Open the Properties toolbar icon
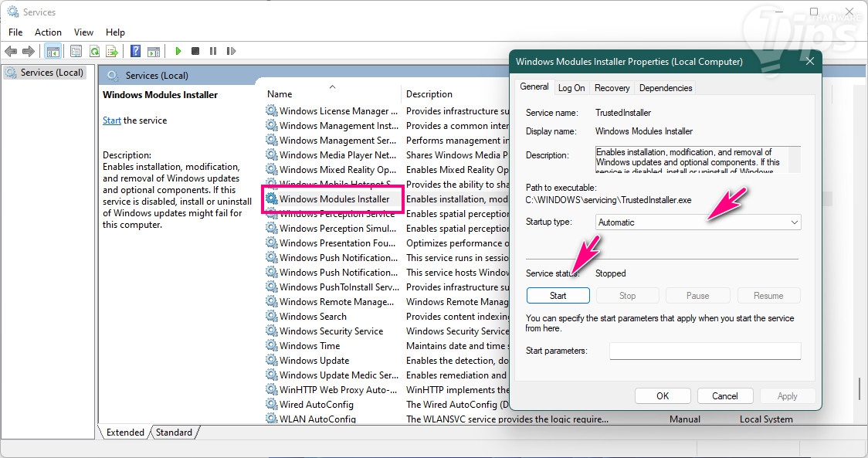 tap(76, 51)
